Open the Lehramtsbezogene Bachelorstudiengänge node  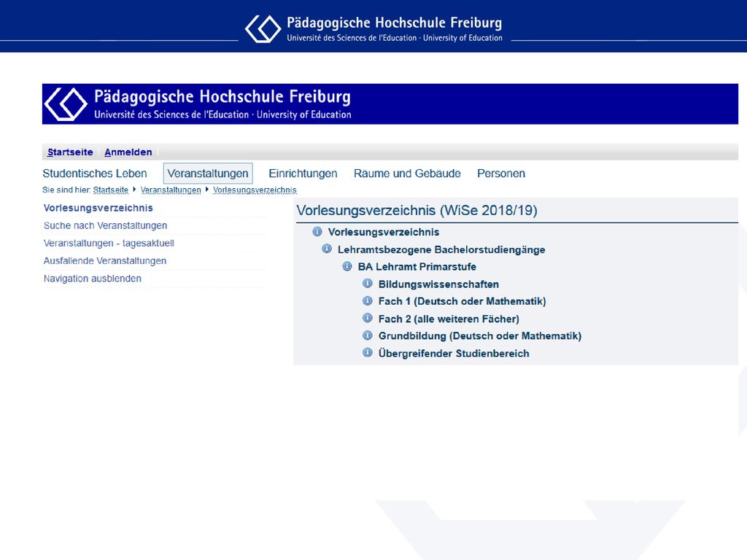(441, 249)
